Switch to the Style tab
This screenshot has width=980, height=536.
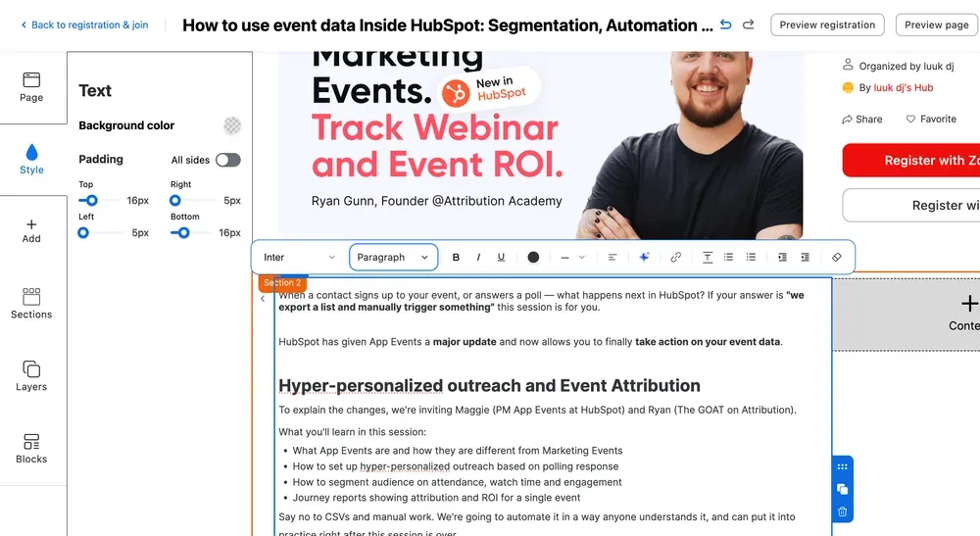click(x=31, y=160)
